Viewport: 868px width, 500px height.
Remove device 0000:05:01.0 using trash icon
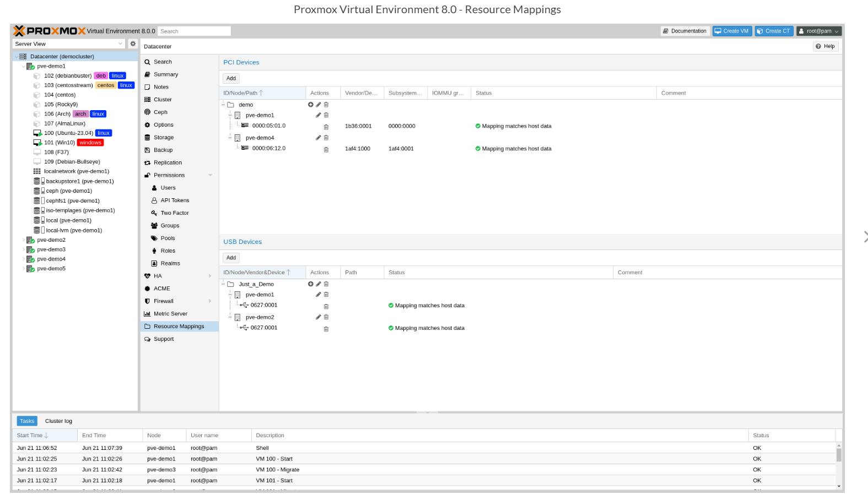pos(326,127)
